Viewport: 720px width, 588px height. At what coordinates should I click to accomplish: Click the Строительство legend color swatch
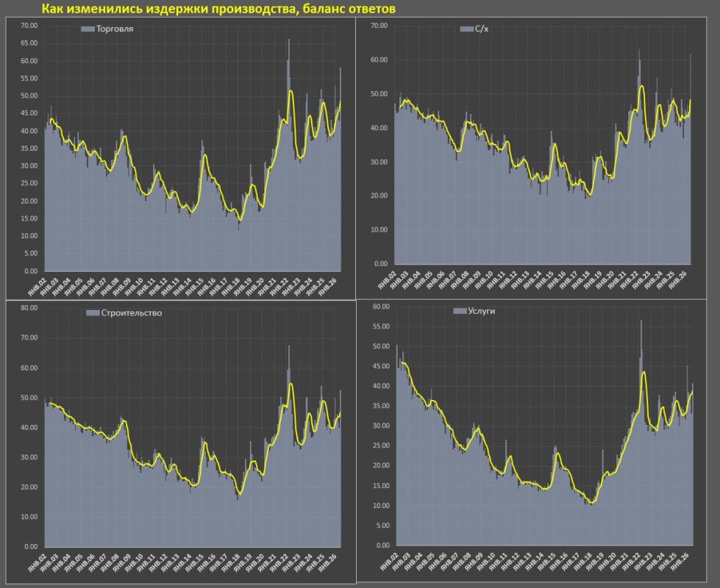[93, 313]
